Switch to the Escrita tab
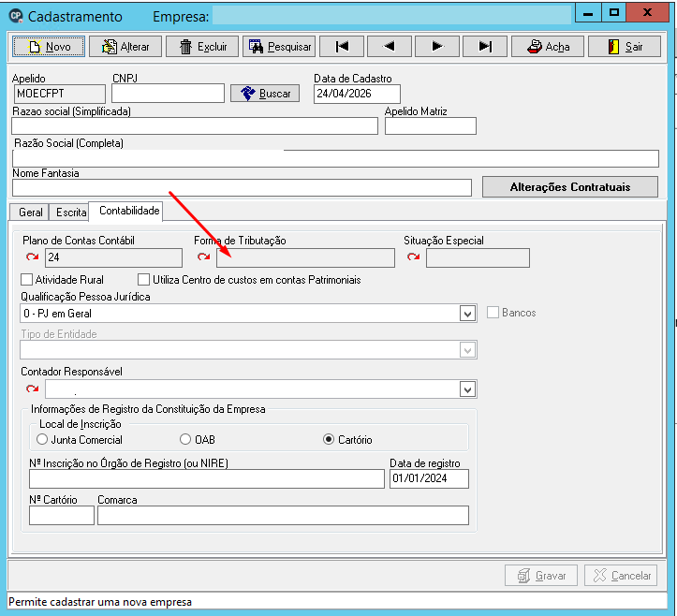 (71, 213)
